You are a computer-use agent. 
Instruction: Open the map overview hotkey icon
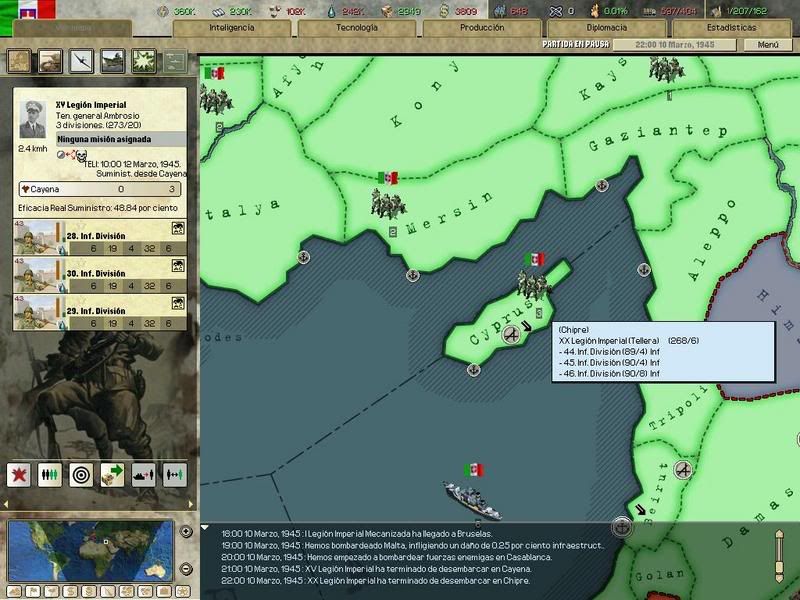(19, 61)
